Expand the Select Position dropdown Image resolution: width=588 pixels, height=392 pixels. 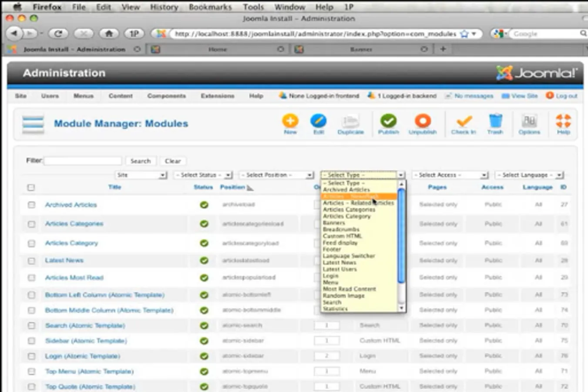276,175
